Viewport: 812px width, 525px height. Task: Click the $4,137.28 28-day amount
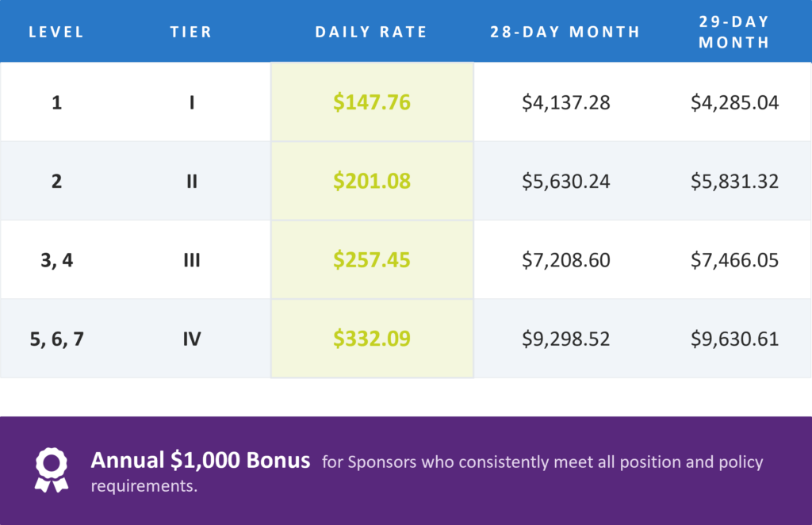tap(566, 102)
